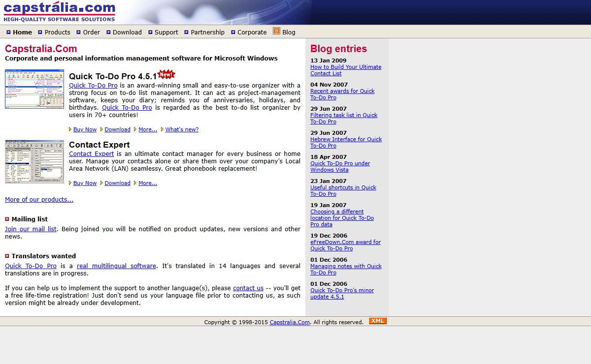
Task: Click the capstralia.com logo in the header
Action: 60,12
